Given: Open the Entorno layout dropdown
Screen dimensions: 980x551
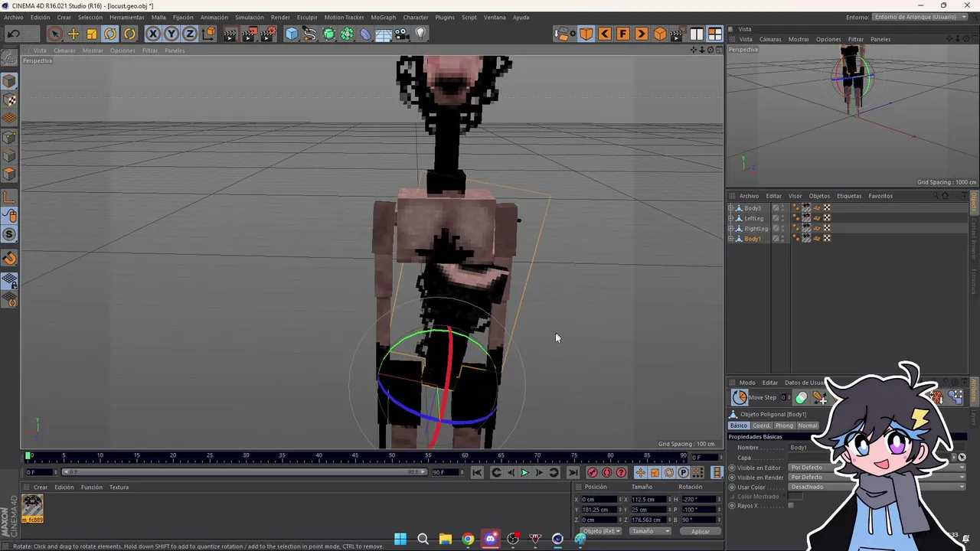Looking at the screenshot, I should click(921, 17).
